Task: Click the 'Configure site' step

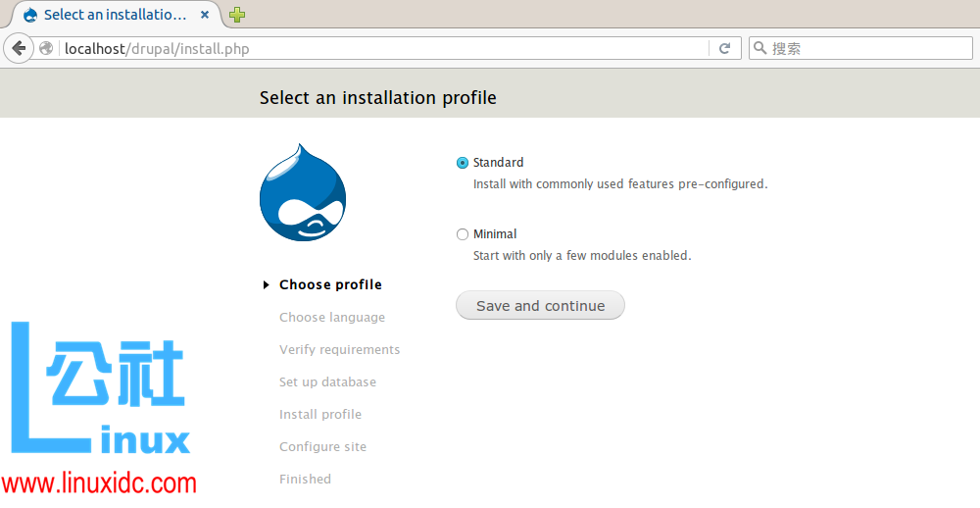Action: (x=322, y=446)
